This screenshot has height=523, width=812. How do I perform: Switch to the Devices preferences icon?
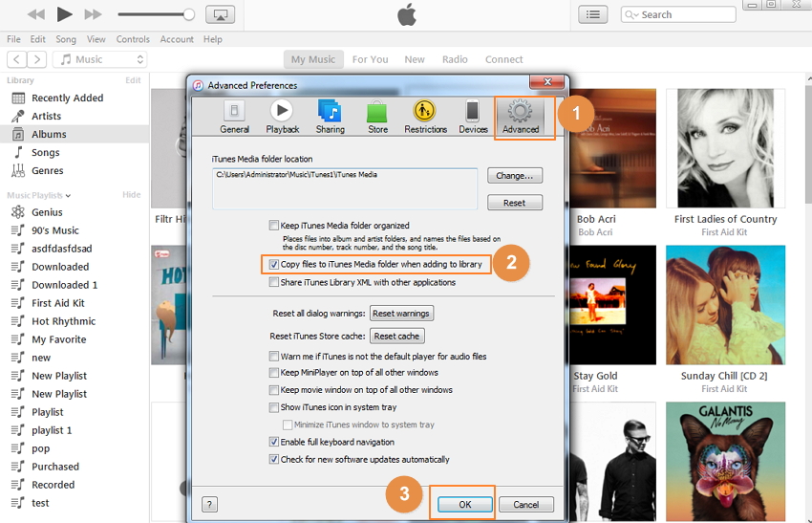coord(473,117)
